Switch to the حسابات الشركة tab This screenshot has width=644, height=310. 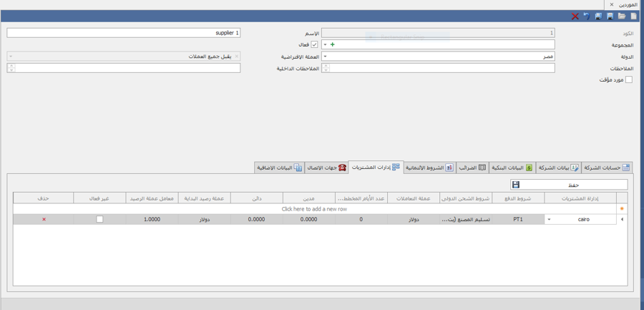tap(607, 168)
